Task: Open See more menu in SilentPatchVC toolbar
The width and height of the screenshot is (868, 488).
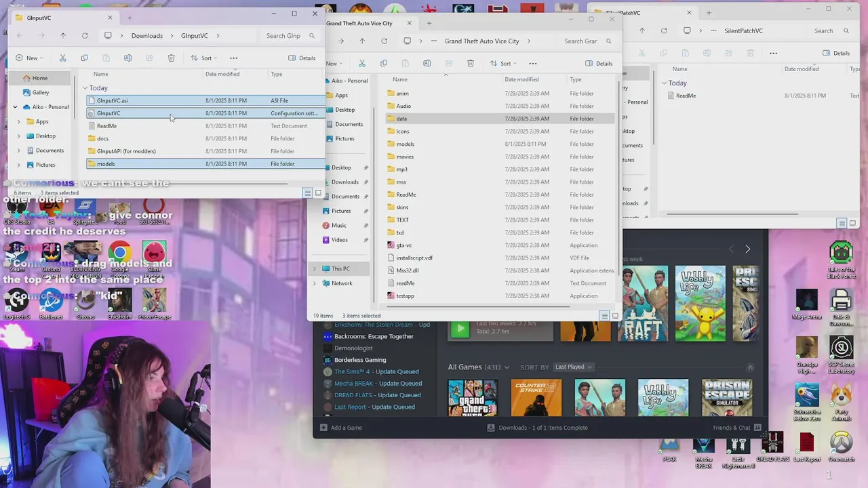Action: pos(772,53)
